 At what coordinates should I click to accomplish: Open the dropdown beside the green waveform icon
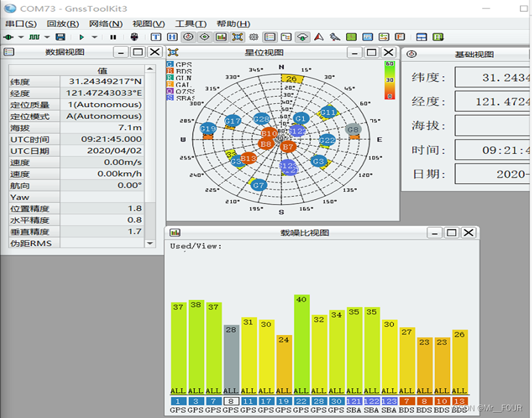47,37
